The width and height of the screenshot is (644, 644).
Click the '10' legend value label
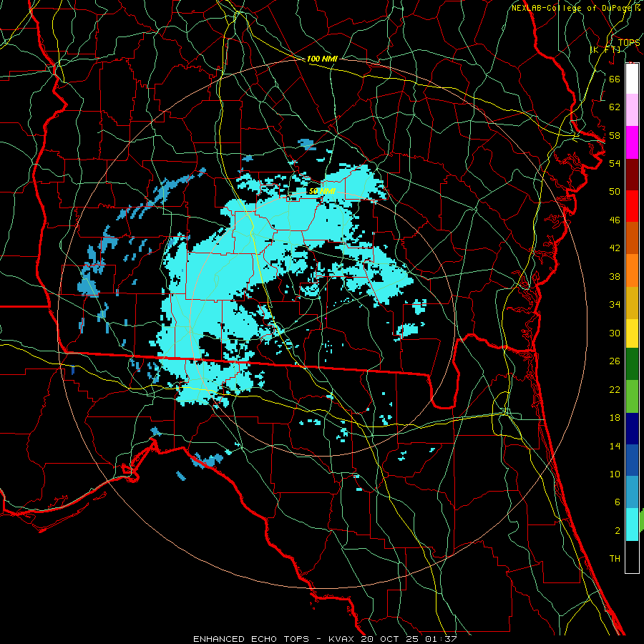(615, 474)
